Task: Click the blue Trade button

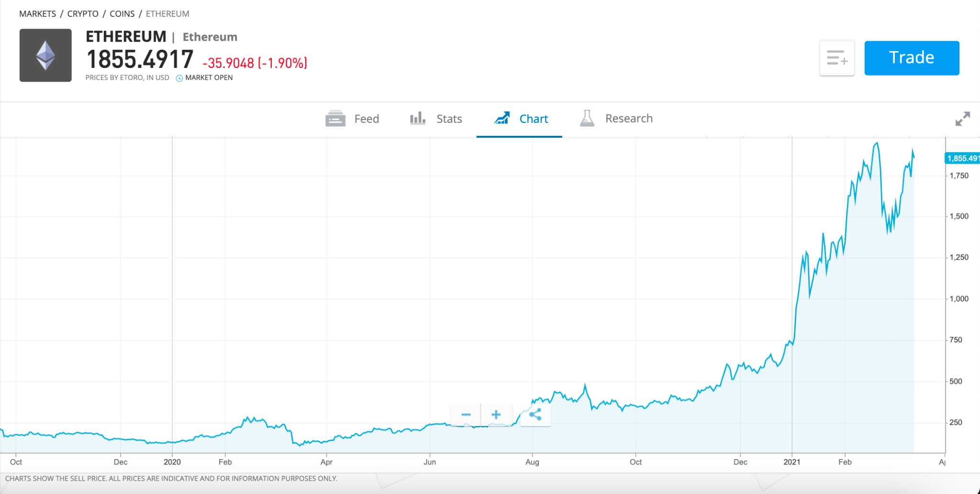Action: (912, 58)
